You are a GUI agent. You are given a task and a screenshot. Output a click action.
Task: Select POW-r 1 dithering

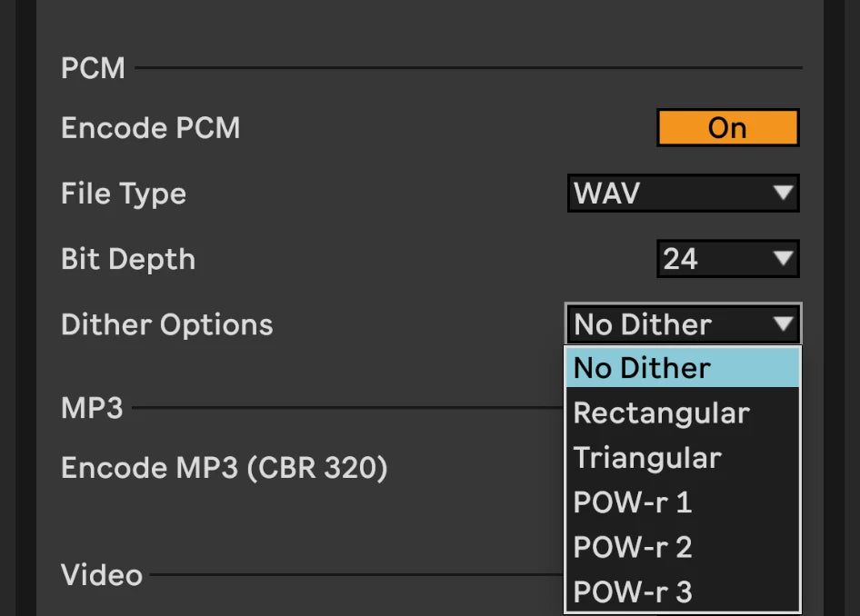click(x=682, y=502)
